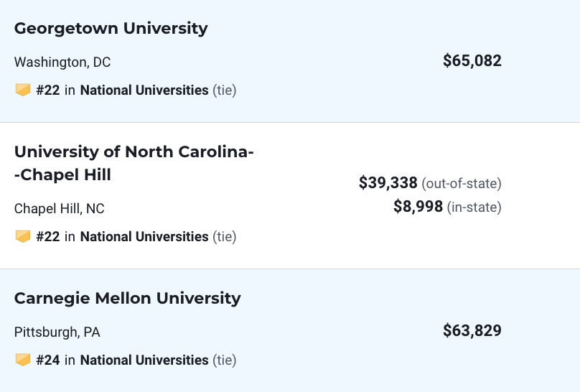Click the Pittsburgh, PA location text
Image resolution: width=580 pixels, height=392 pixels.
(57, 332)
